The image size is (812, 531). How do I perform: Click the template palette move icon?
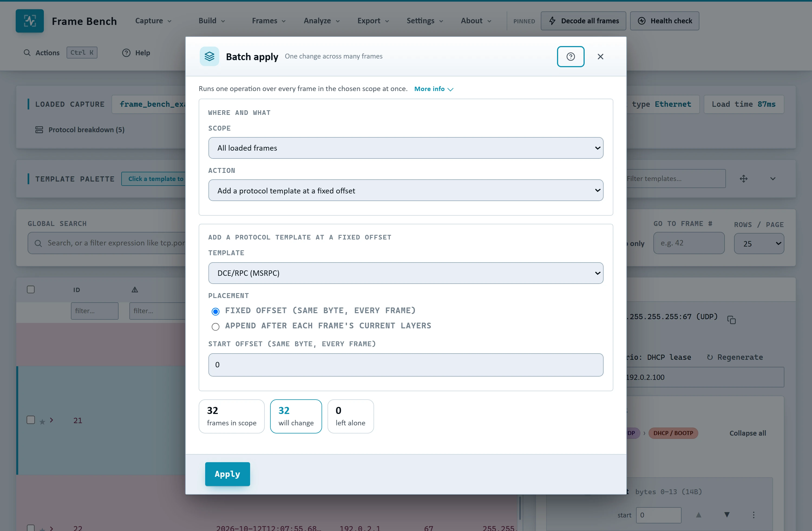coord(744,179)
